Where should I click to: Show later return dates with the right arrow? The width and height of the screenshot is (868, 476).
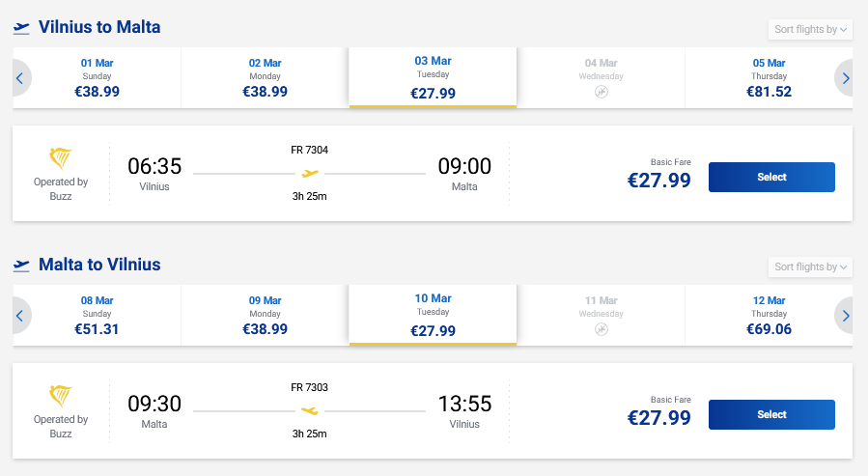(x=846, y=316)
